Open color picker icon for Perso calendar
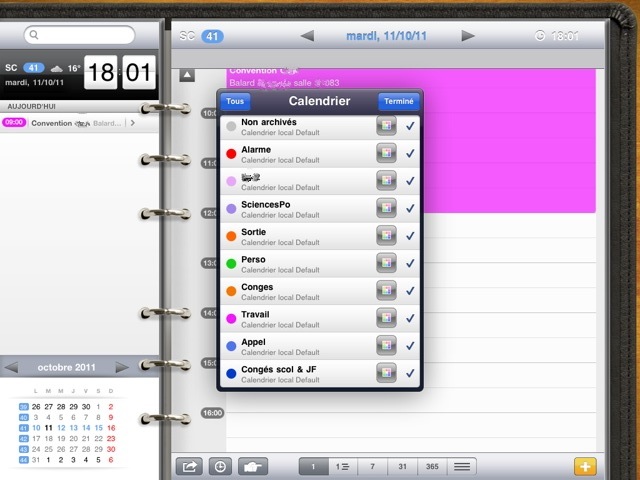This screenshot has width=640, height=480. [386, 263]
